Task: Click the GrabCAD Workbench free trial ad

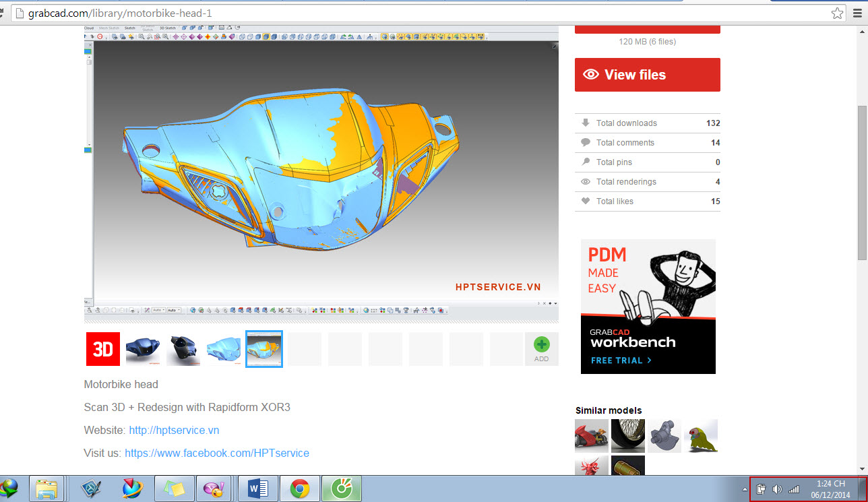Action: pyautogui.click(x=648, y=307)
